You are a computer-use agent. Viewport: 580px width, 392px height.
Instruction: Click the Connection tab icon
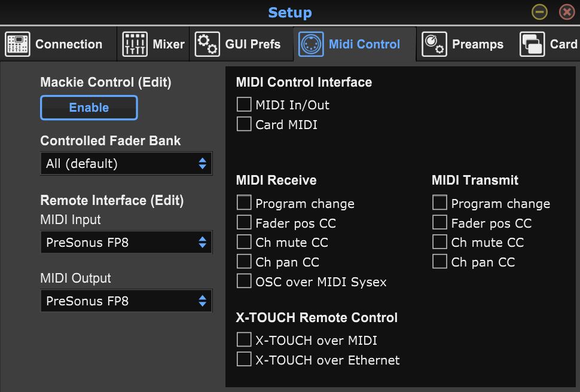point(17,44)
